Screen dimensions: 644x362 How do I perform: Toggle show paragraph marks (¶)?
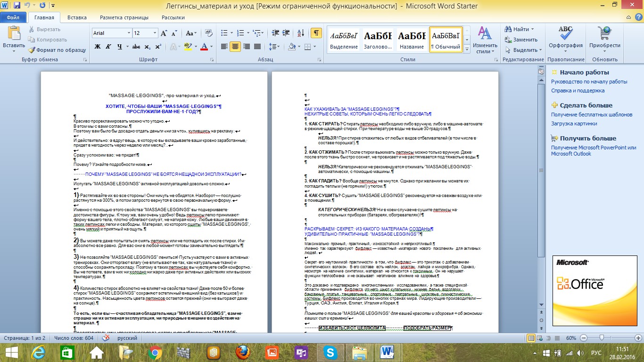point(316,33)
